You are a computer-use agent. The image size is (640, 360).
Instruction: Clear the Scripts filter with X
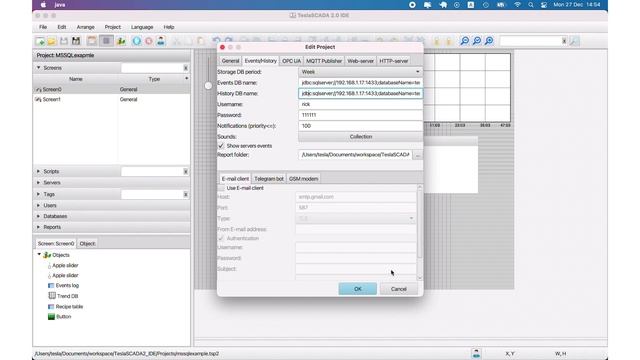click(185, 172)
